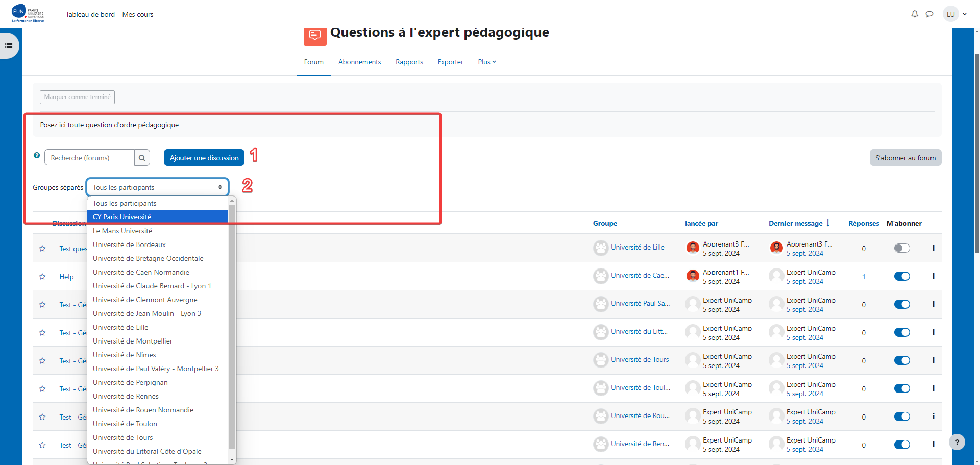Open actions menu for Université Paul Sa... row
Viewport: 980px width, 465px height.
(x=934, y=304)
